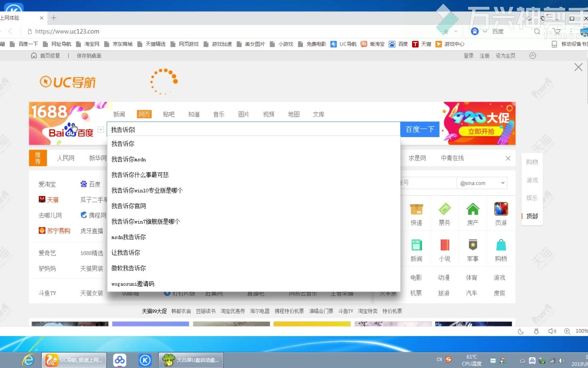Click the 顶部 sidebar item
The width and height of the screenshot is (588, 368).
pyautogui.click(x=532, y=216)
